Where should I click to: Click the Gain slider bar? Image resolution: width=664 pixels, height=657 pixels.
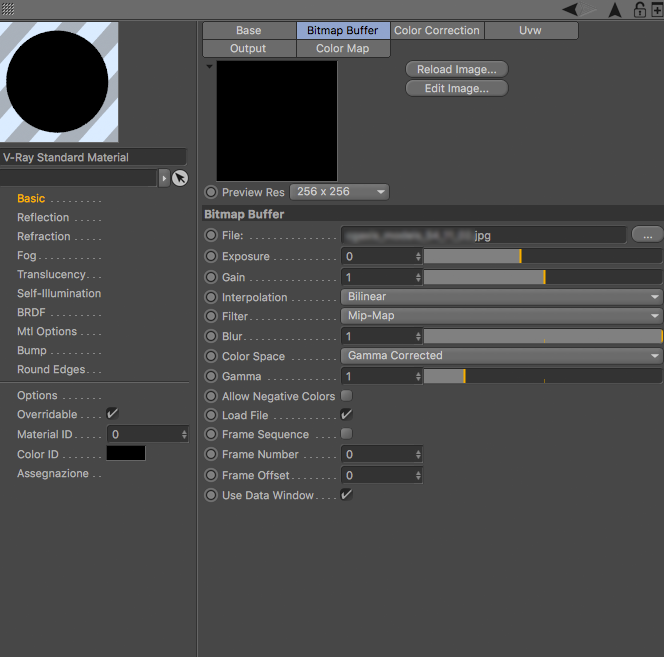tap(543, 277)
